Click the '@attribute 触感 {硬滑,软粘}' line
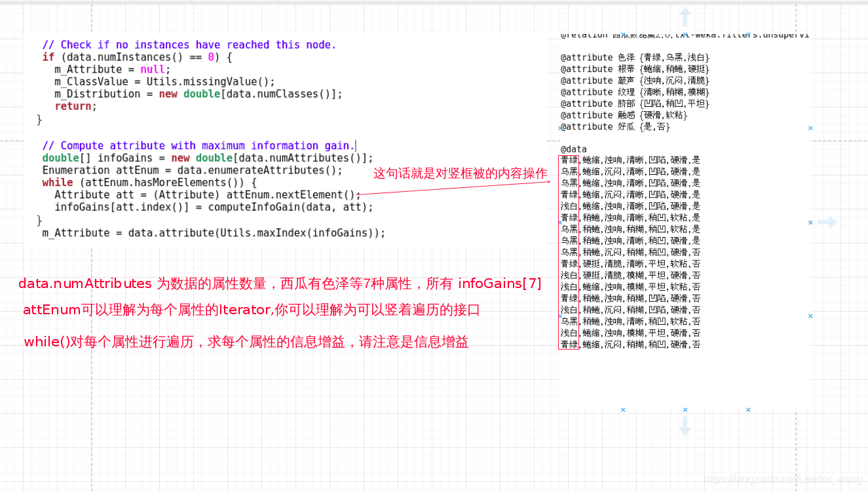868x491 pixels. [624, 115]
